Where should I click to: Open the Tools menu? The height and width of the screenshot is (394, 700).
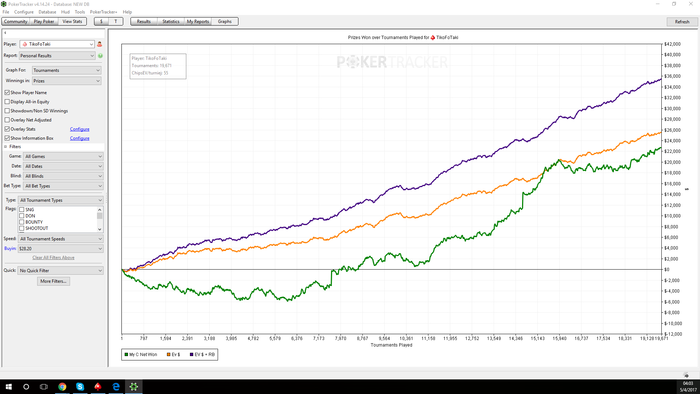click(x=80, y=12)
